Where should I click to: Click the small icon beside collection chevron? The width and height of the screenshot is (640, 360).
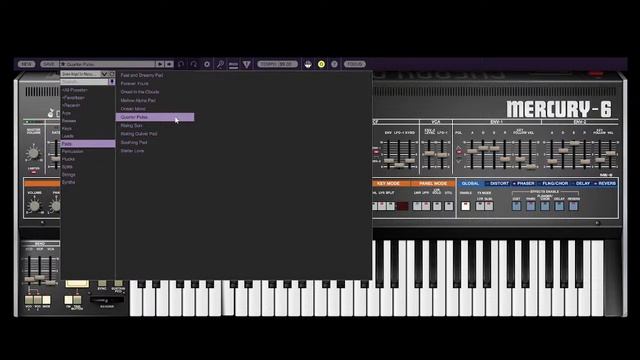point(111,74)
